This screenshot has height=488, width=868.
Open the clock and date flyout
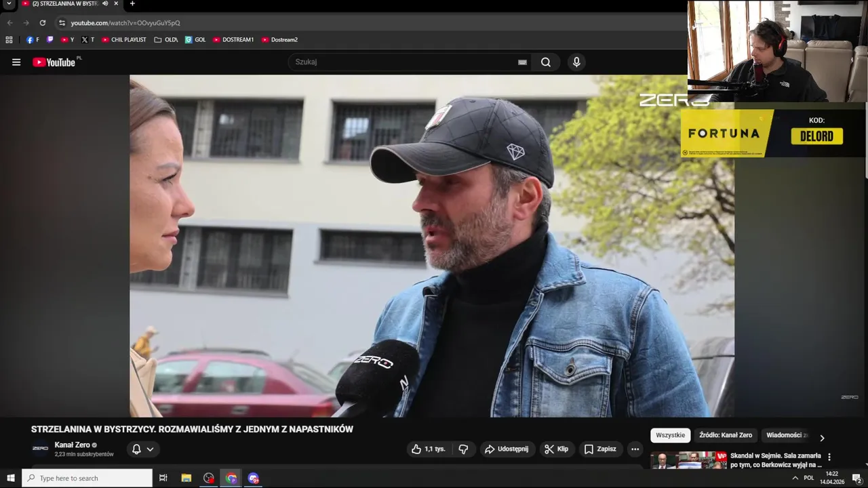[x=832, y=478]
